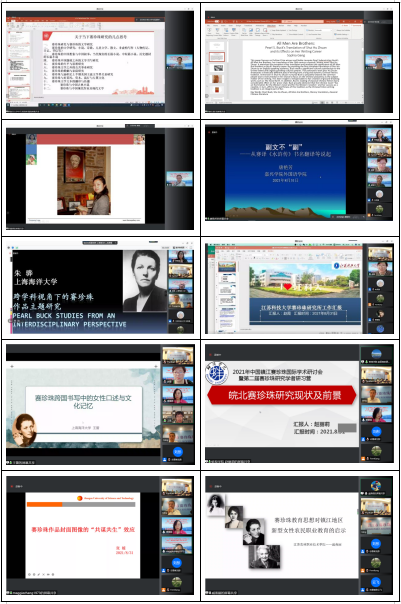Screen dimensions: 401x604
Task: Click the photo of the woman sitting below the framed portrait
Action: click(x=84, y=180)
